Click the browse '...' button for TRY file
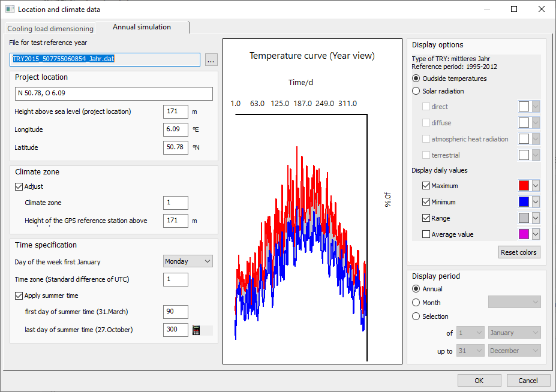The height and width of the screenshot is (392, 556). 211,59
